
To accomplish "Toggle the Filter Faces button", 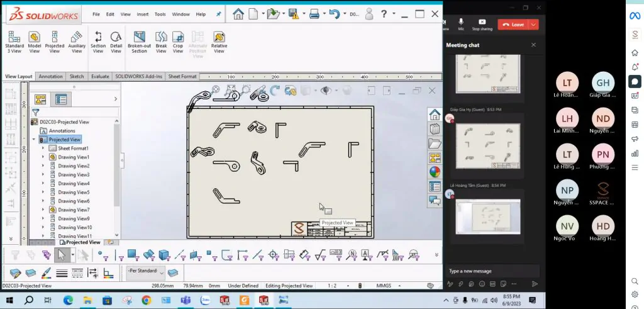I will pyautogui.click(x=133, y=255).
